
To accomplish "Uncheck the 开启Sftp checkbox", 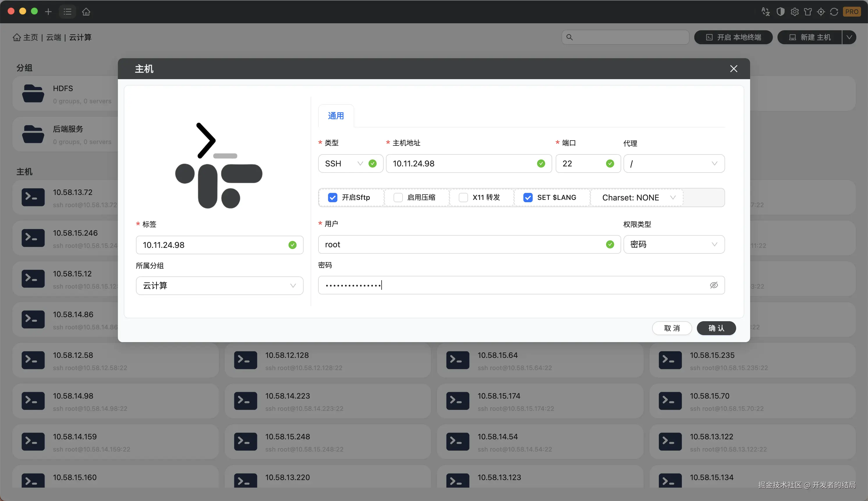I will pyautogui.click(x=332, y=198).
